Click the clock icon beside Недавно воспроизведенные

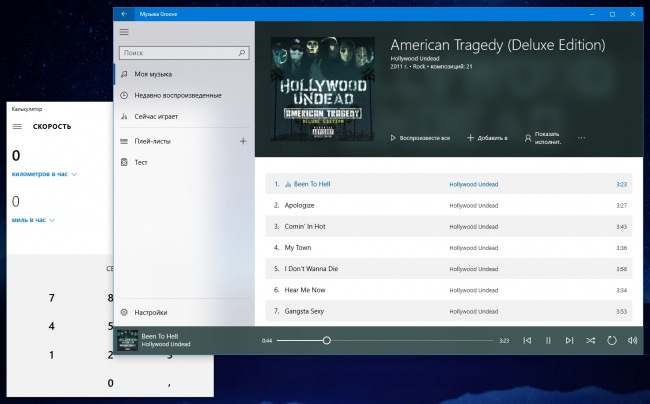point(124,95)
